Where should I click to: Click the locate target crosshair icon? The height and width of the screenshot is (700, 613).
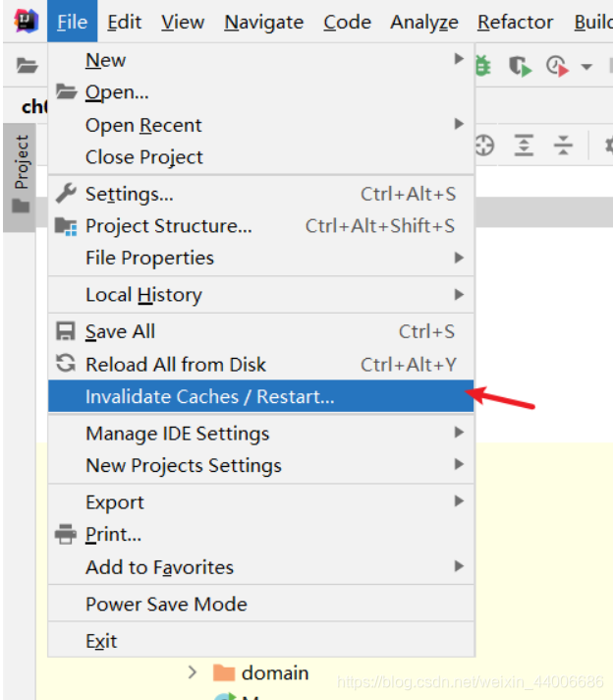[x=484, y=146]
